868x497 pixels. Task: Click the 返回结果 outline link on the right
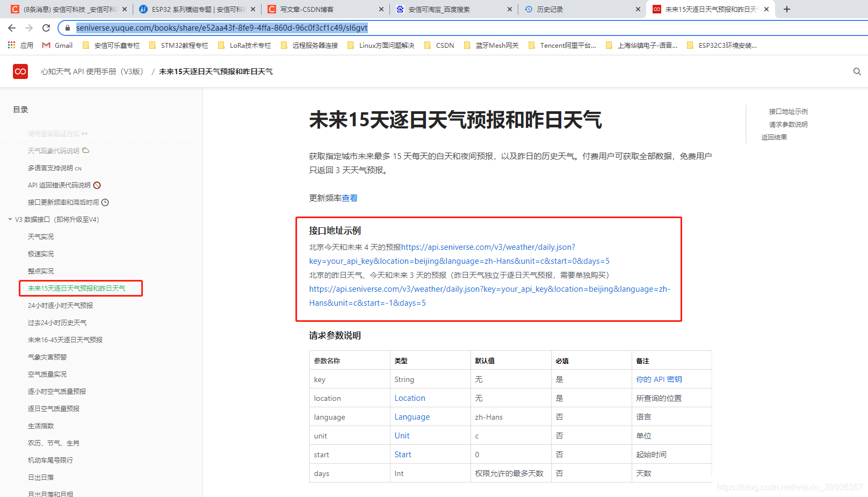pyautogui.click(x=773, y=136)
